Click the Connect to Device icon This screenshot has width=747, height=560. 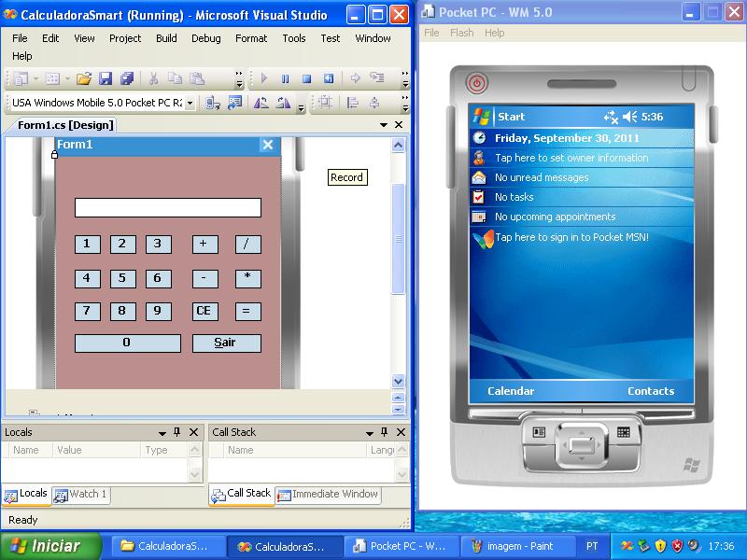(x=213, y=103)
